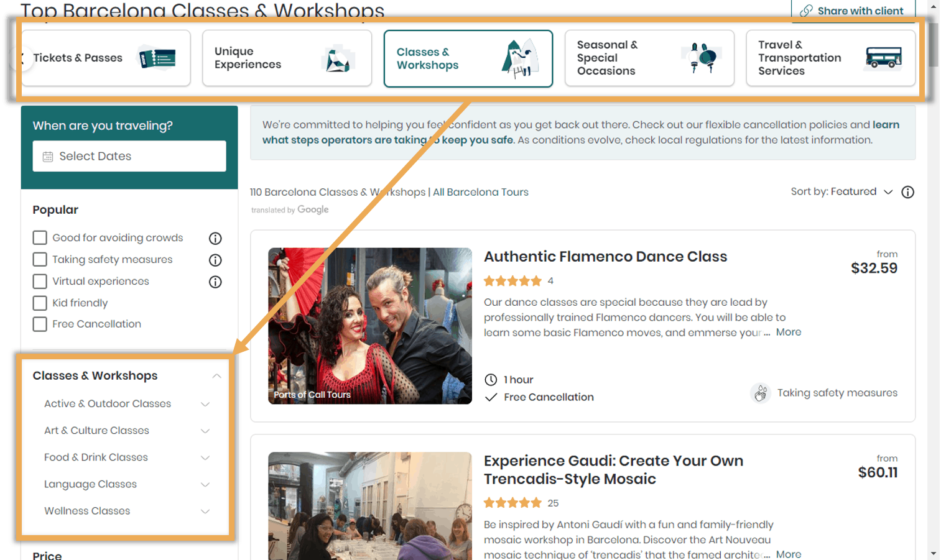Click More on the Gaudi mosaic description
941x560 pixels.
pos(789,554)
